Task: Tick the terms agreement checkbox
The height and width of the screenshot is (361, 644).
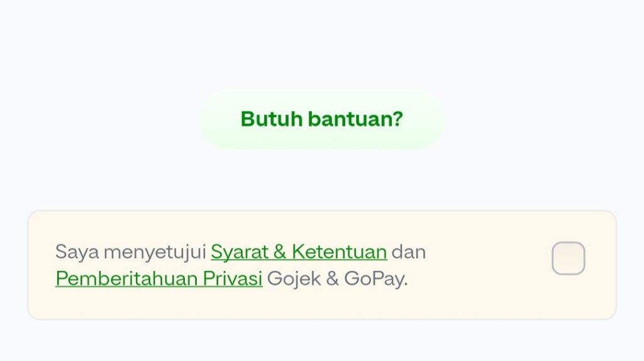Action: (x=568, y=258)
